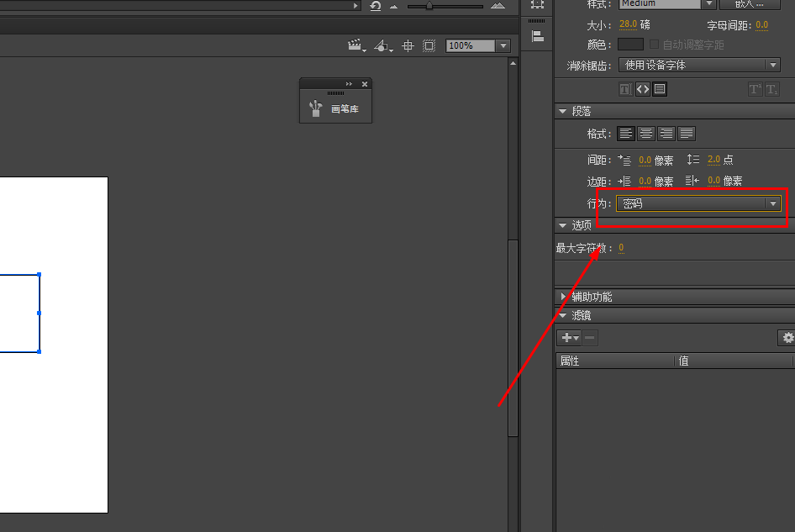Click the line spacing value 2.0
Screen dimensions: 795x532
pyautogui.click(x=713, y=160)
